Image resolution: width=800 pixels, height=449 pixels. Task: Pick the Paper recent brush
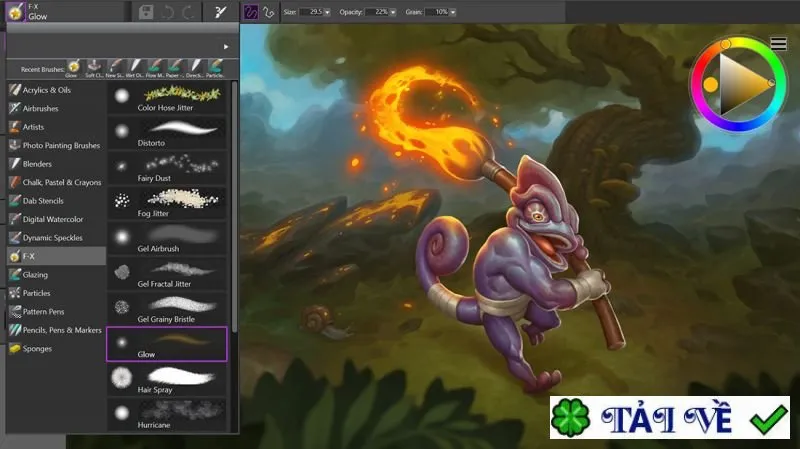click(x=174, y=68)
